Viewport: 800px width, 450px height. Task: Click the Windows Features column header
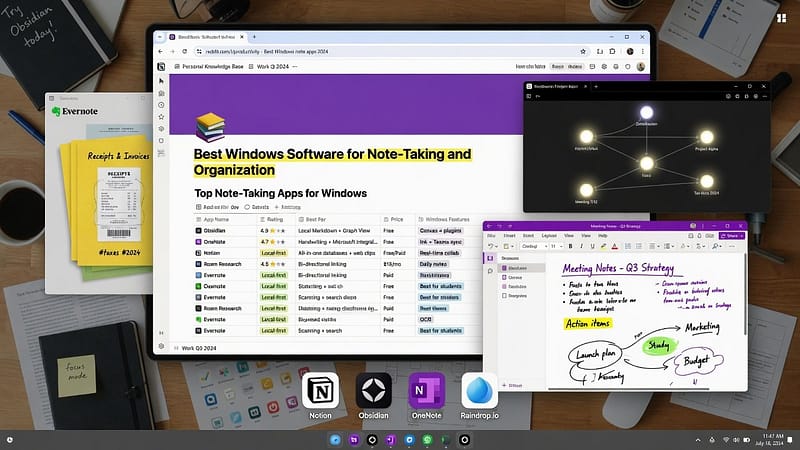447,219
